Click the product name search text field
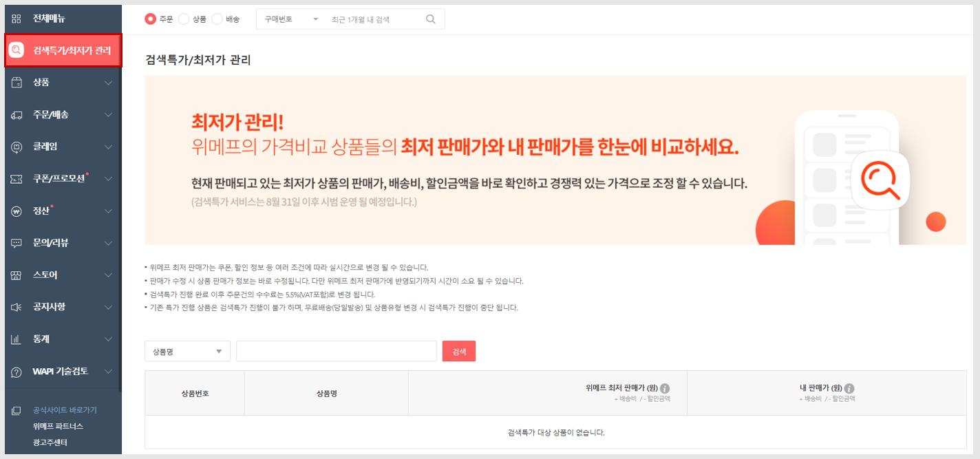 pyautogui.click(x=337, y=351)
